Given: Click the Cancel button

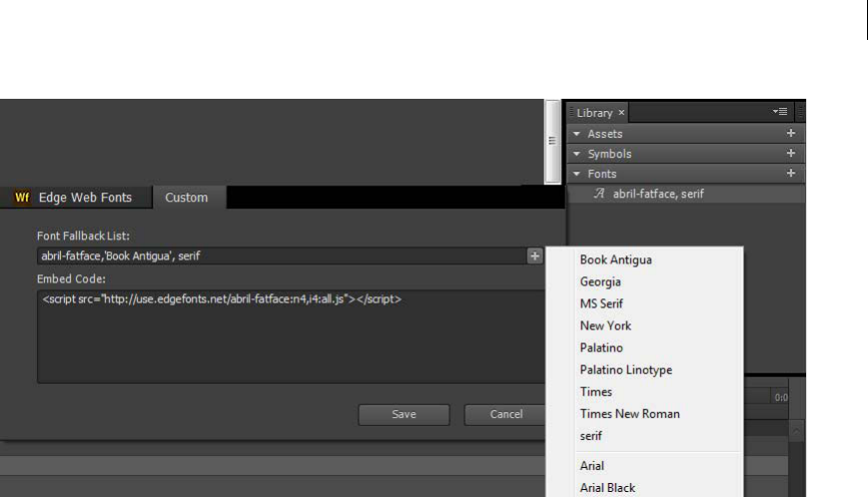Looking at the screenshot, I should click(x=505, y=414).
